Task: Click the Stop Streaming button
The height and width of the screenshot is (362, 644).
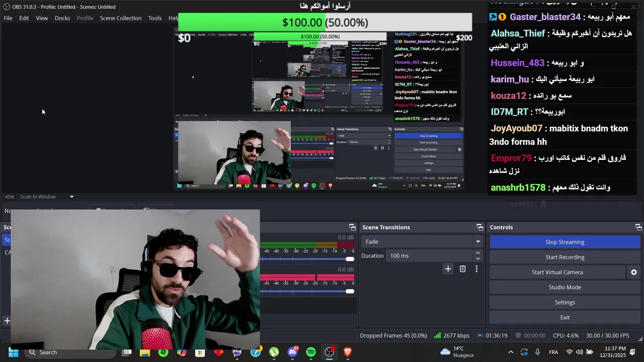Action: coord(565,242)
